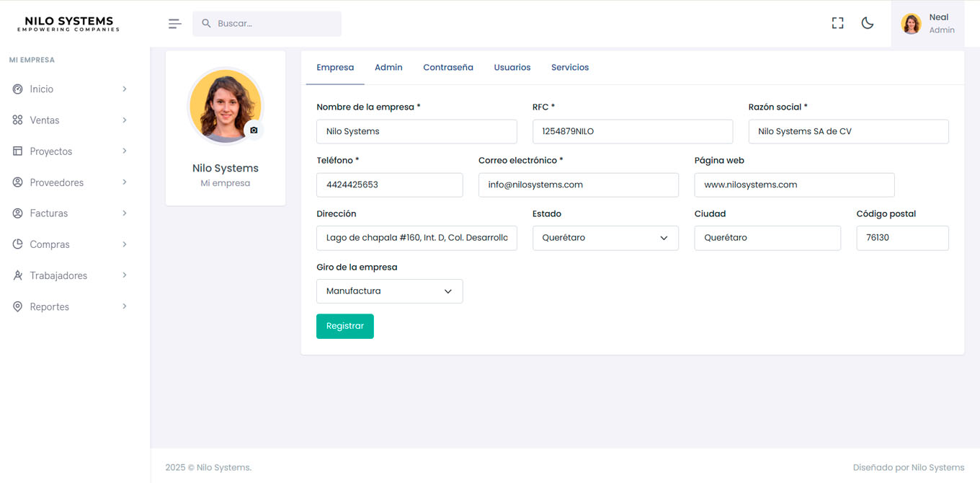The width and height of the screenshot is (980, 483).
Task: Click the camera icon on the profile photo
Action: 254,130
